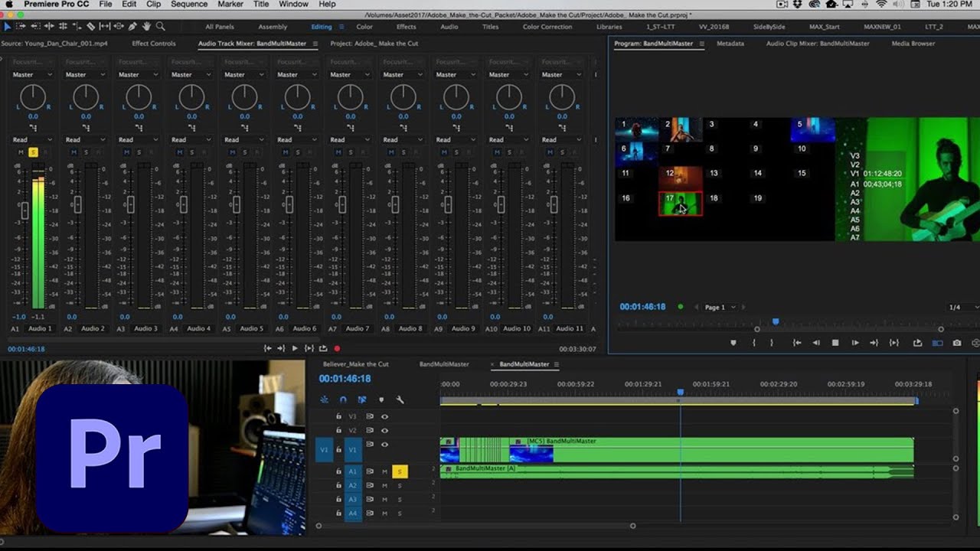The image size is (980, 551).
Task: Open the Page 1 dropdown in Program monitor
Action: tap(719, 308)
